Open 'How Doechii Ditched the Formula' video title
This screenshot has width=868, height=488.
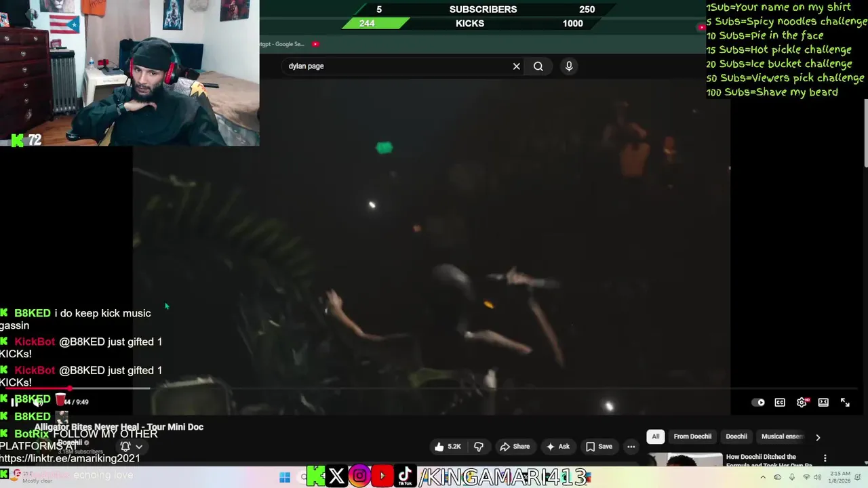(769, 461)
